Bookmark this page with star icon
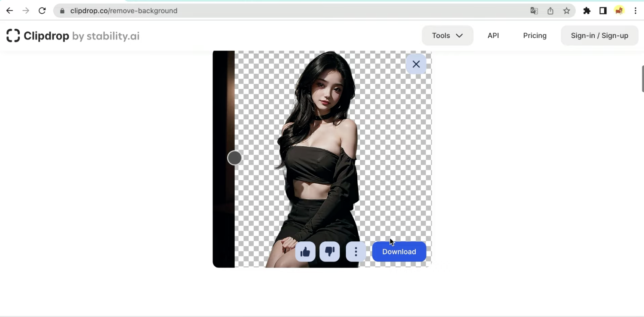The width and height of the screenshot is (644, 317). coord(567,11)
